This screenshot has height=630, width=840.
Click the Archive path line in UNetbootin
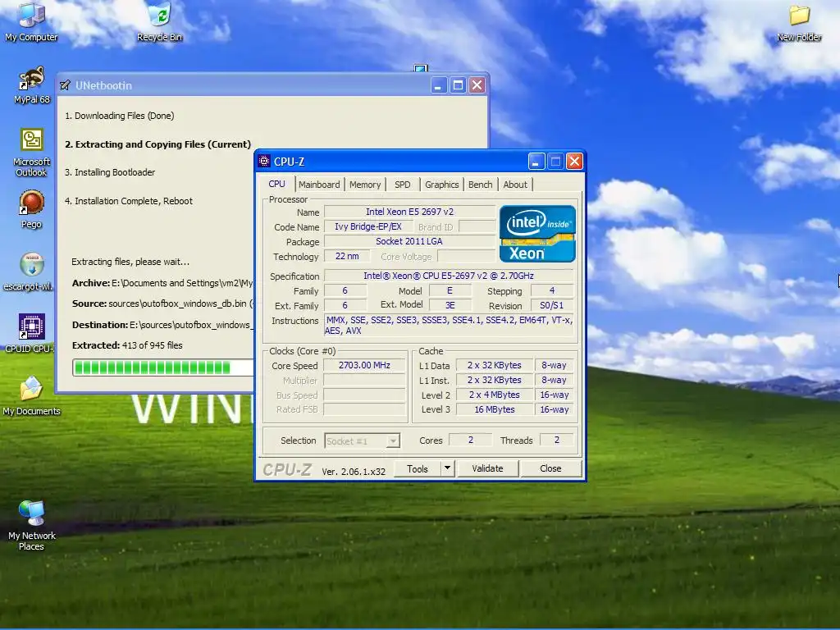tap(162, 283)
